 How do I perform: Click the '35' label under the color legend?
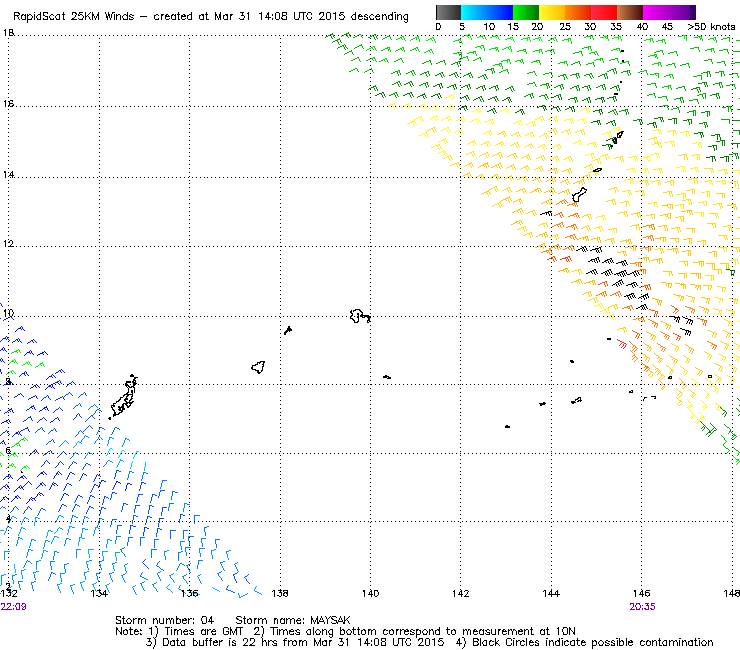tap(616, 27)
